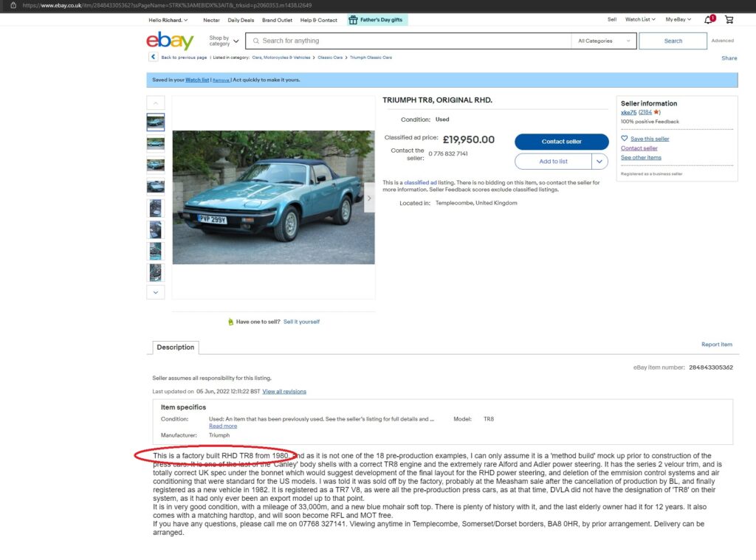This screenshot has height=560, width=756.
Task: Click the Share link
Action: tap(729, 58)
